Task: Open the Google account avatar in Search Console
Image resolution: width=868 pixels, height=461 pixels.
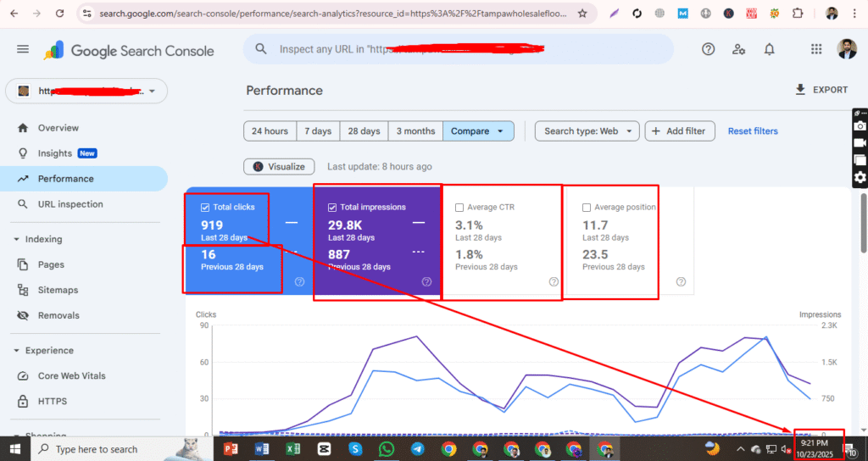Action: point(847,49)
